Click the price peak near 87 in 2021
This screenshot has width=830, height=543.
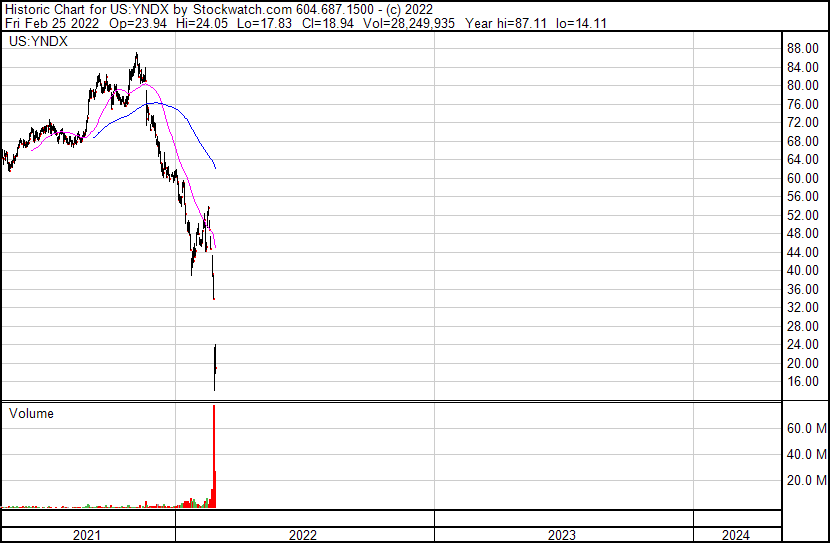[x=136, y=55]
